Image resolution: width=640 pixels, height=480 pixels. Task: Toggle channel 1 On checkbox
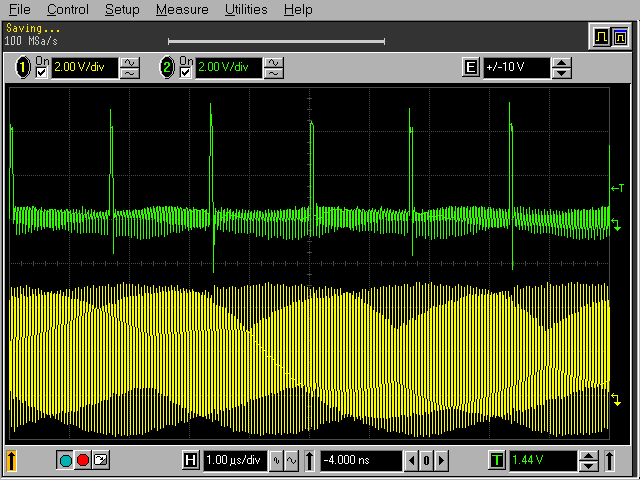[x=42, y=73]
